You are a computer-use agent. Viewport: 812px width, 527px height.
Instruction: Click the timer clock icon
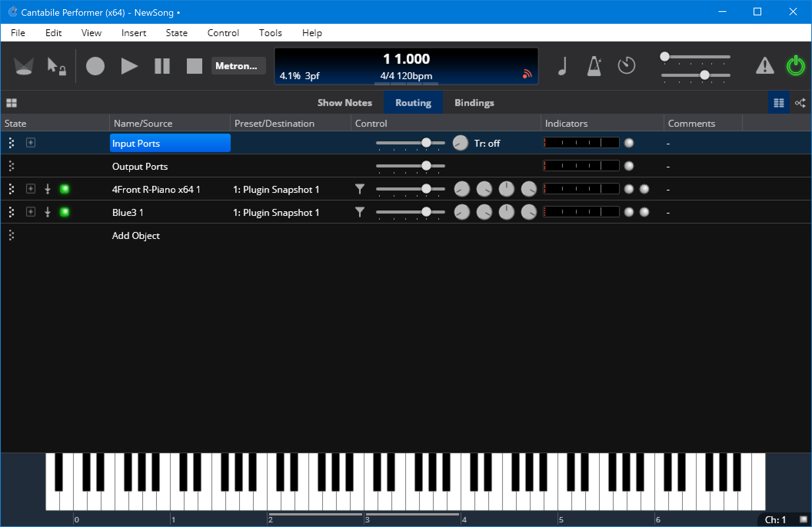click(626, 66)
